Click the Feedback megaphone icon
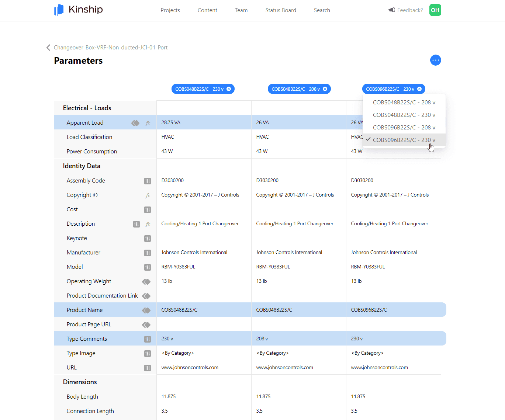The width and height of the screenshot is (505, 420). point(392,10)
